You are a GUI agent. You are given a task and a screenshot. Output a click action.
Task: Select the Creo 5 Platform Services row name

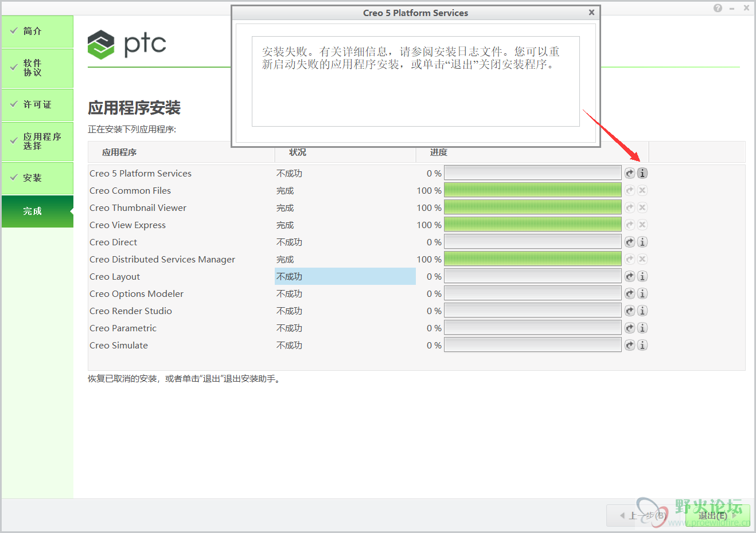coord(141,173)
